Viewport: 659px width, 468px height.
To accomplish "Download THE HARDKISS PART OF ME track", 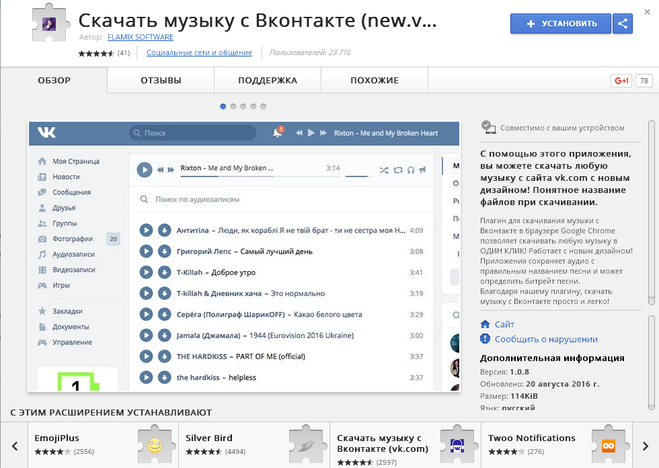I will coord(164,356).
